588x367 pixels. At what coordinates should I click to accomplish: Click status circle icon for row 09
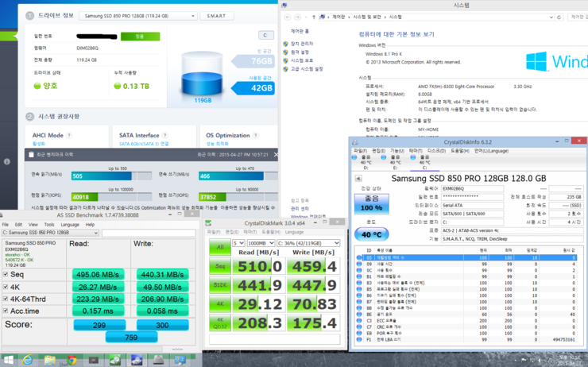tap(359, 264)
